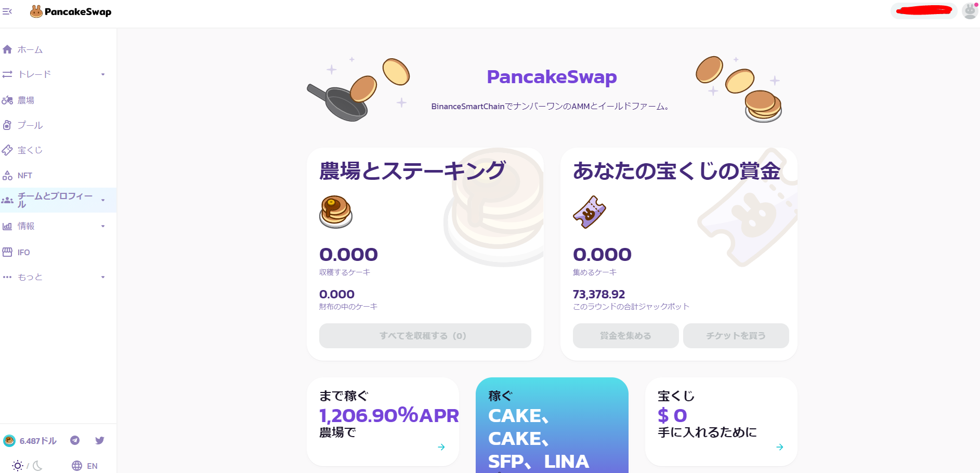Click the すべてを収穫する button
The height and width of the screenshot is (473, 980).
click(x=425, y=336)
